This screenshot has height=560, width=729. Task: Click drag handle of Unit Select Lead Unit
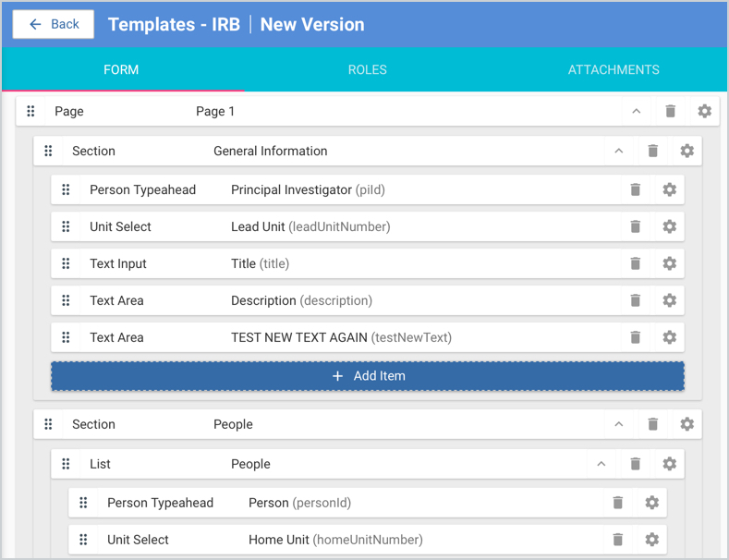point(66,226)
